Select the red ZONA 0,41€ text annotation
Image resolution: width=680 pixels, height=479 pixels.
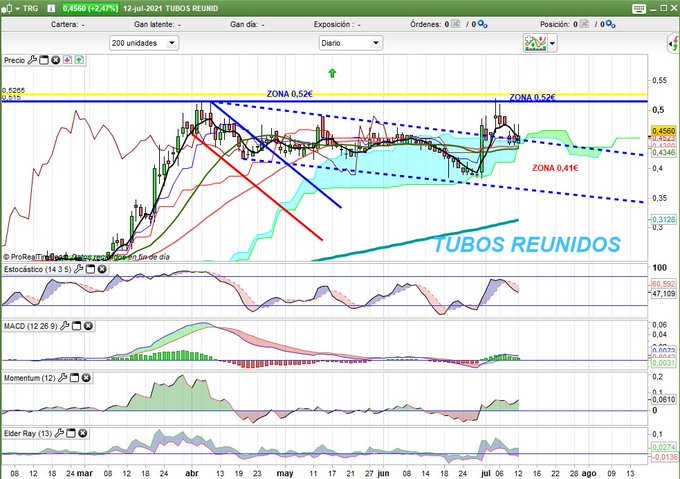(x=555, y=168)
